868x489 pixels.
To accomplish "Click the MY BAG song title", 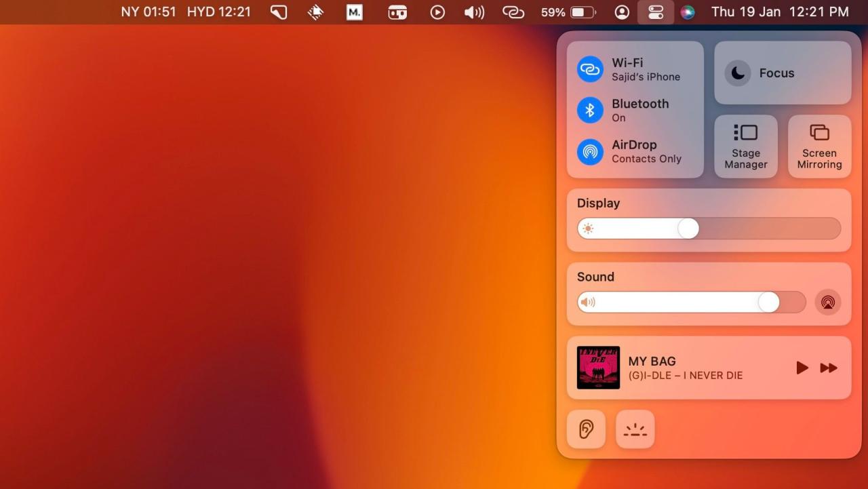I will tap(652, 361).
